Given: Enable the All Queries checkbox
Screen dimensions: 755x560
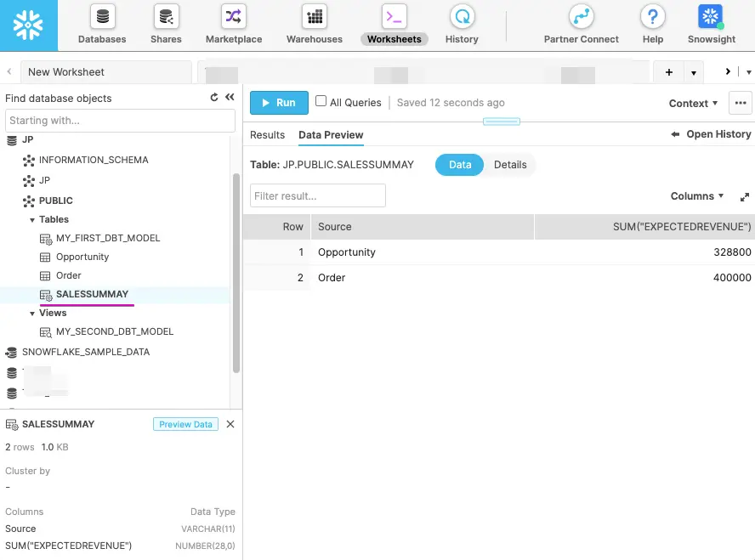Looking at the screenshot, I should click(x=321, y=101).
